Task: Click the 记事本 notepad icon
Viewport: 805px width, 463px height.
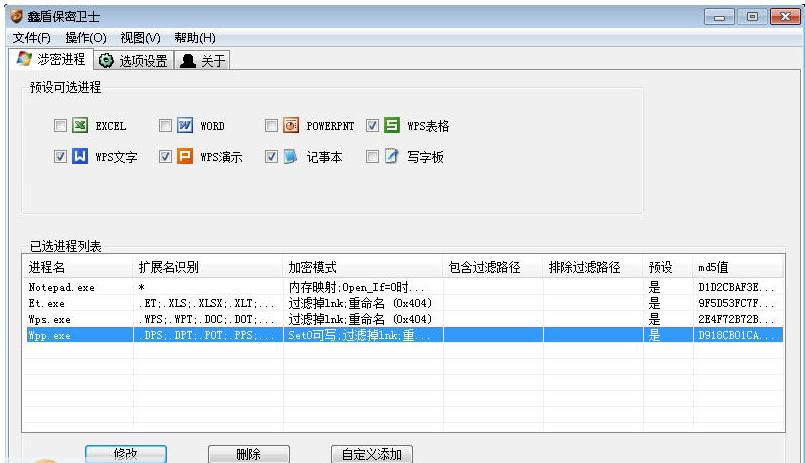Action: pyautogui.click(x=291, y=157)
